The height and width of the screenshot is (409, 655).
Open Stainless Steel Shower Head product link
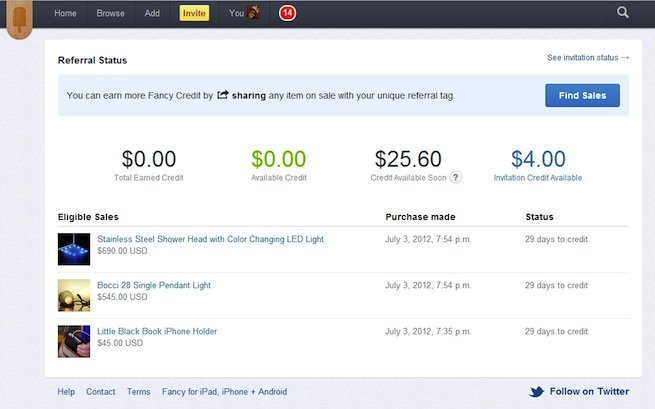210,239
